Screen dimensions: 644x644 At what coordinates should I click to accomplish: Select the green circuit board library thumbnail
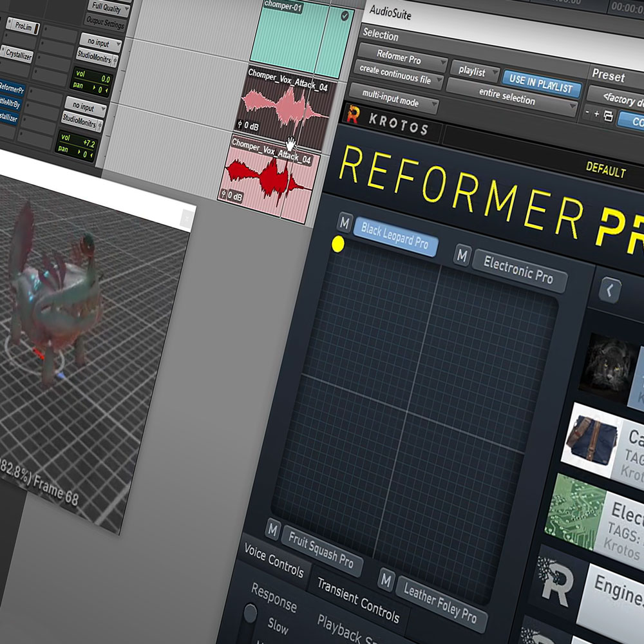click(575, 512)
